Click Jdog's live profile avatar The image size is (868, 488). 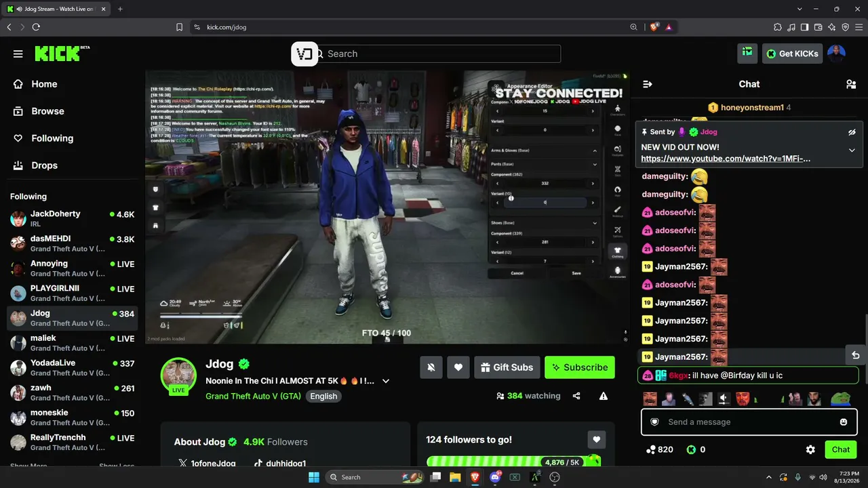(x=178, y=375)
